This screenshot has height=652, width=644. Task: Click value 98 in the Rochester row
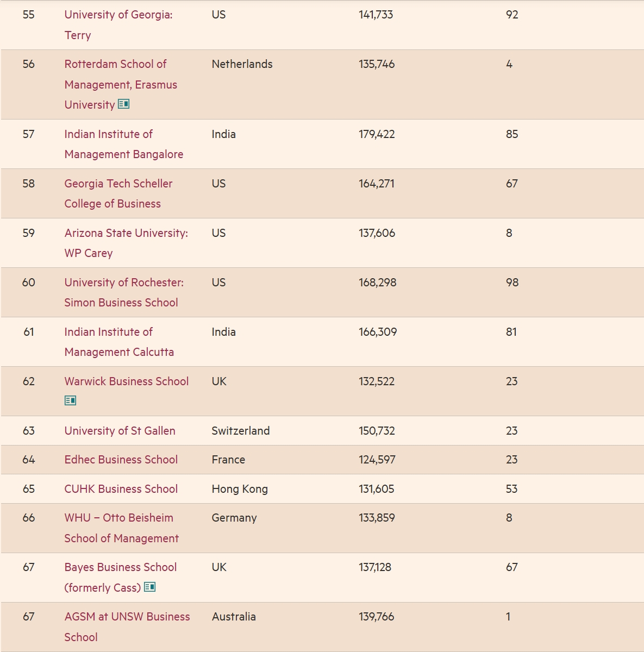512,283
